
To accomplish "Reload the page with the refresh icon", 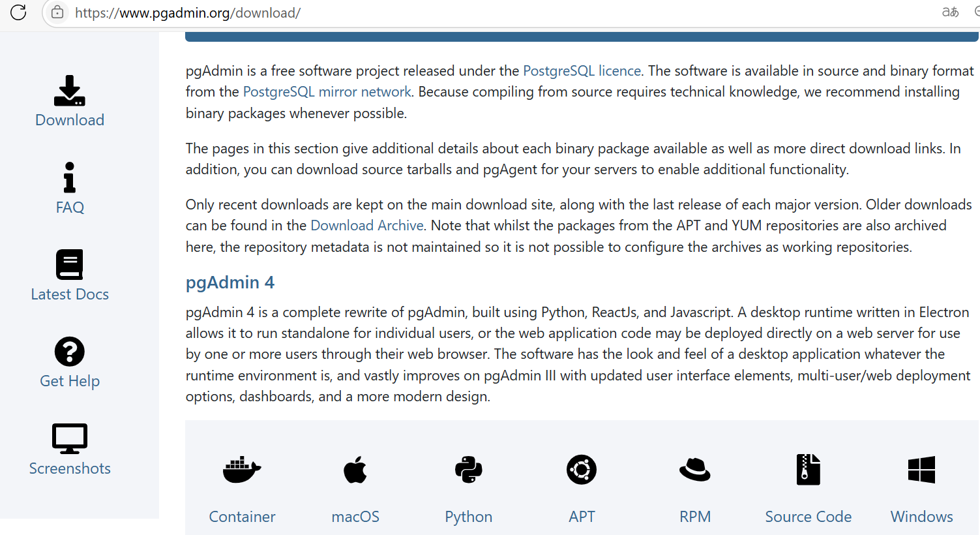I will [x=18, y=12].
